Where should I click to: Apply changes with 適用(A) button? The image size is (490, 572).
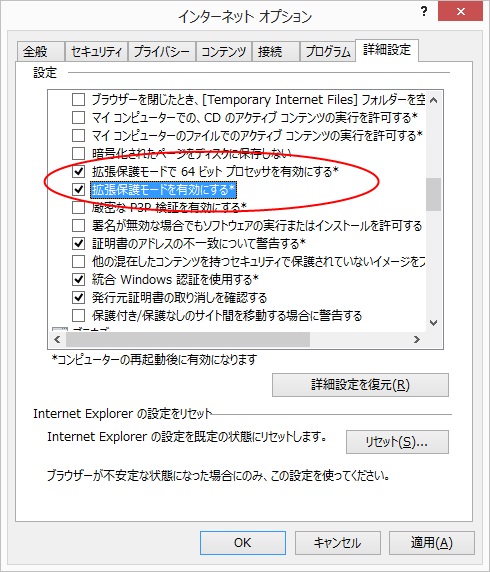click(x=432, y=543)
